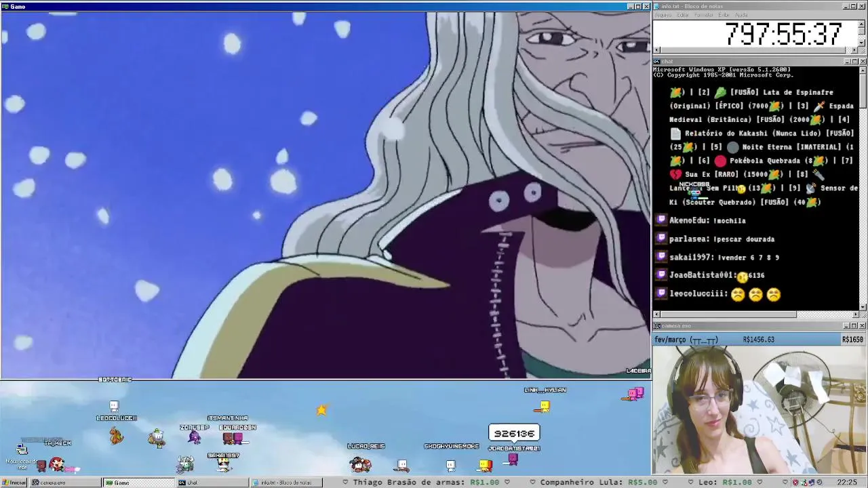Click system tray icons cluster
This screenshot has width=868, height=488.
click(x=809, y=483)
